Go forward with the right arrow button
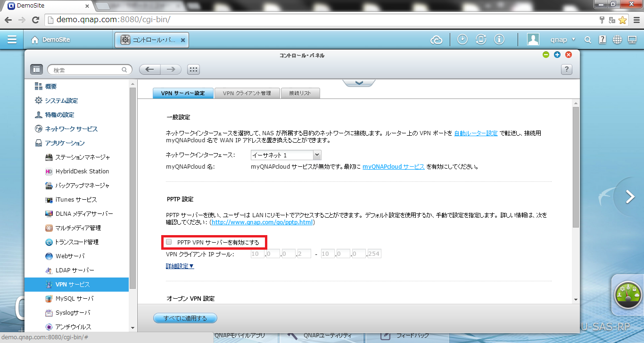Image resolution: width=644 pixels, height=343 pixels. coord(171,70)
